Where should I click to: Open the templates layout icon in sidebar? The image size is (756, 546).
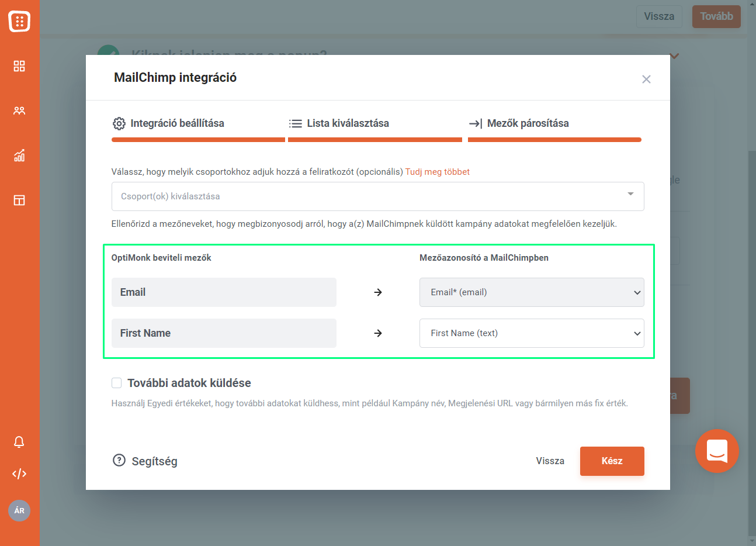tap(19, 200)
